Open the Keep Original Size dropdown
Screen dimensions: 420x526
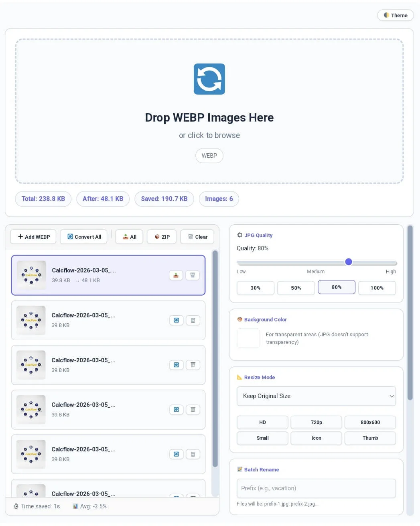pos(316,396)
